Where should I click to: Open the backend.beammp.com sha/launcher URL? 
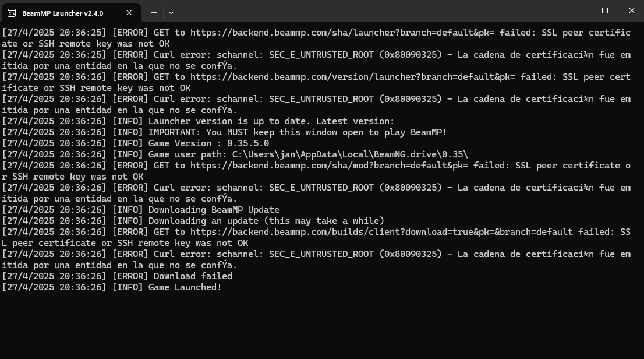(x=342, y=33)
